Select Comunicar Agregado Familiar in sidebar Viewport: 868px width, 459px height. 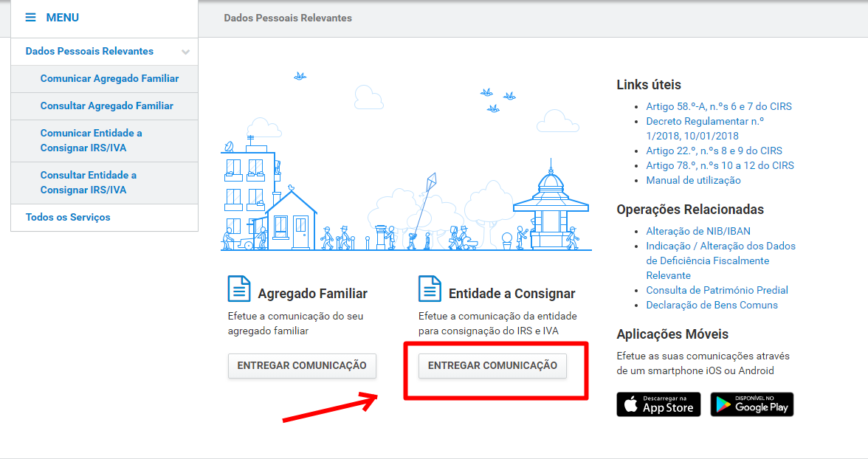point(109,79)
